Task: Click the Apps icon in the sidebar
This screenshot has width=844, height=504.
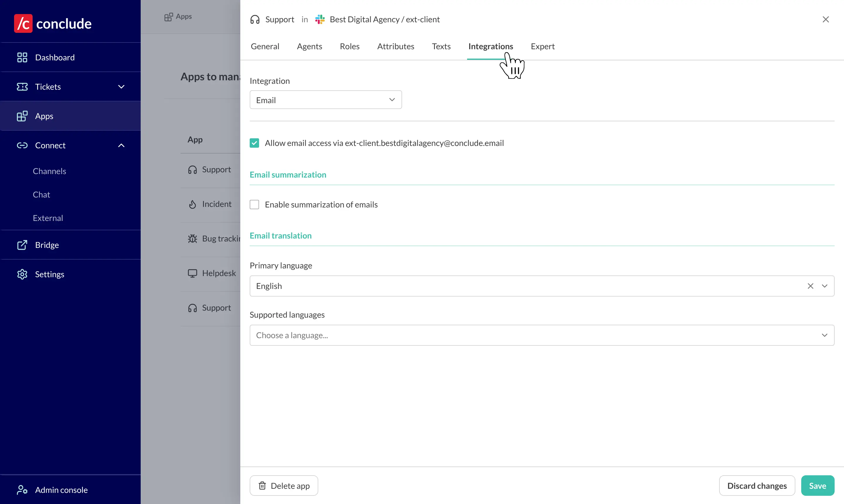Action: [22, 116]
